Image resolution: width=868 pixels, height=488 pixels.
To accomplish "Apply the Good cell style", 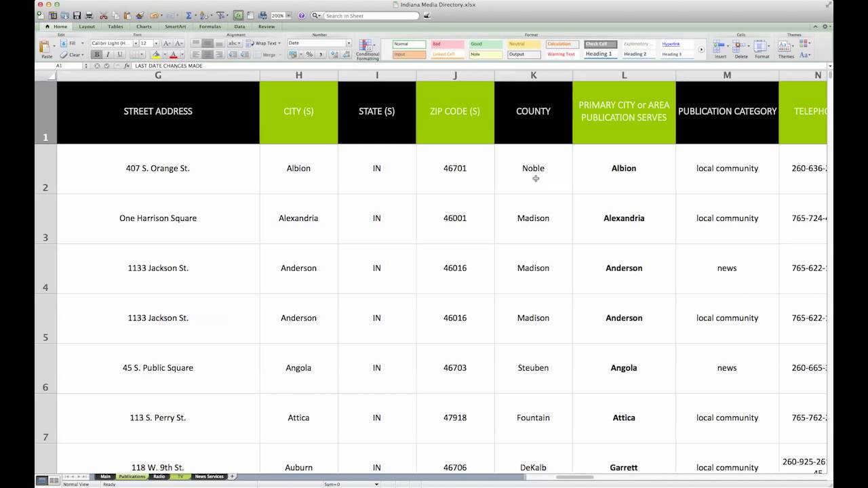I will tap(486, 44).
